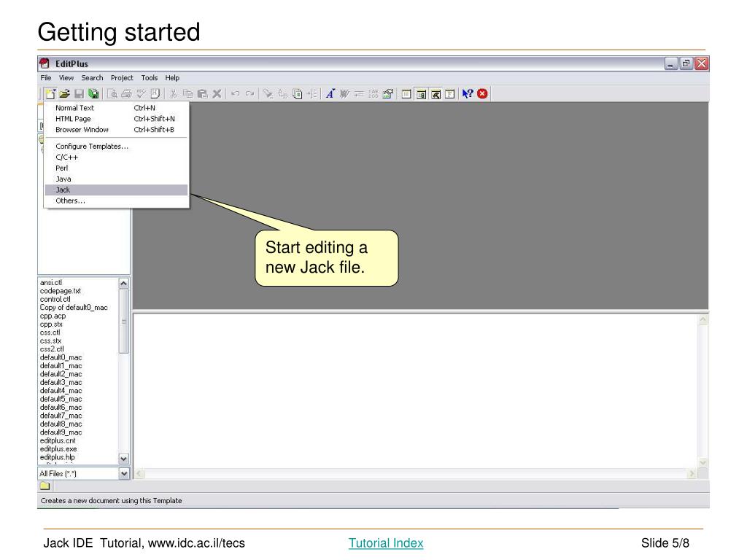Select editplus.hlp in the file list

[x=57, y=457]
